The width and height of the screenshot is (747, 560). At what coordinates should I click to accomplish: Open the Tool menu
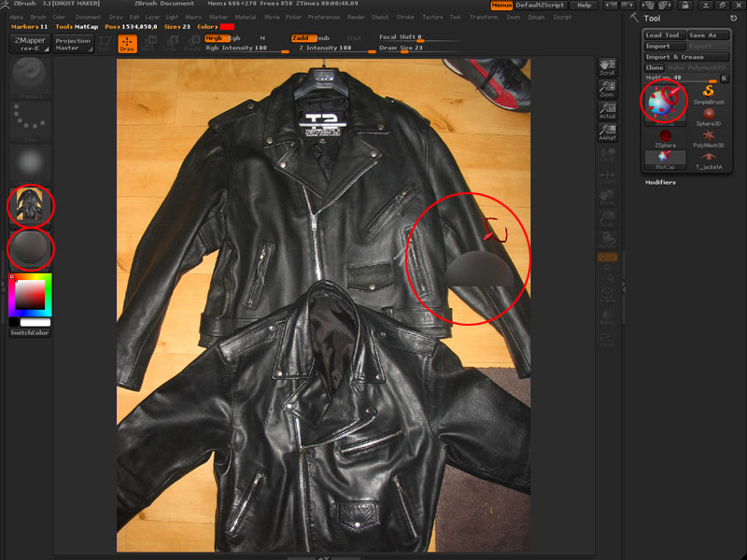(455, 16)
